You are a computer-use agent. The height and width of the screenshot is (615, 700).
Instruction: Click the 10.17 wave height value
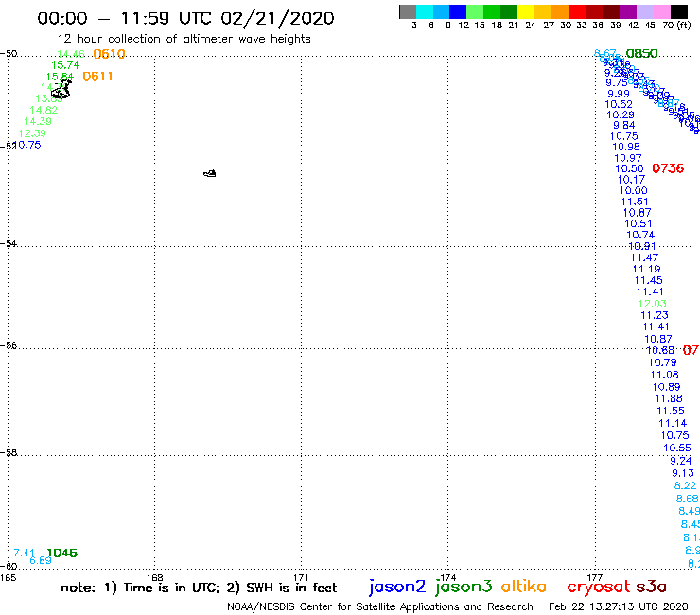pos(631,180)
